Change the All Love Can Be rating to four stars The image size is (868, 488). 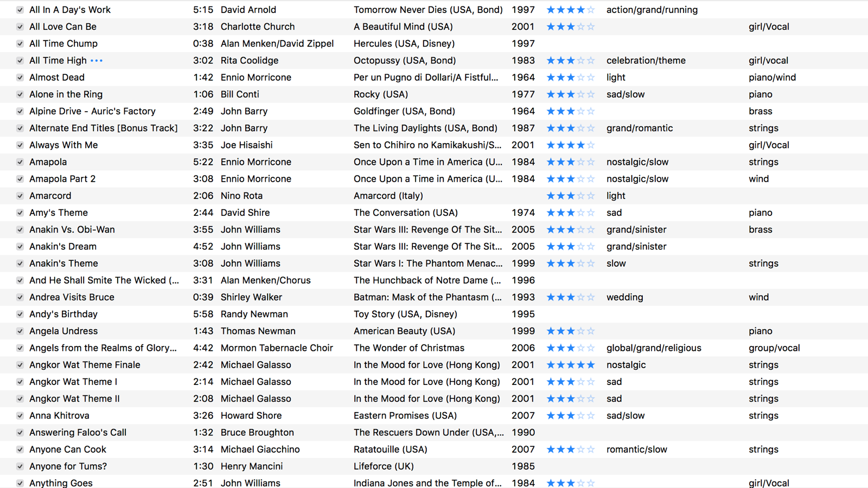580,27
